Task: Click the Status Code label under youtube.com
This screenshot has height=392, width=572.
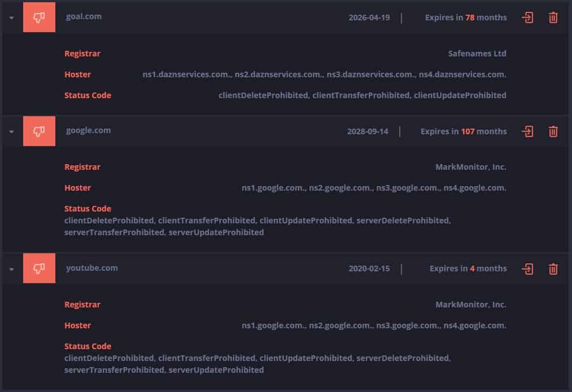Action: (x=88, y=346)
